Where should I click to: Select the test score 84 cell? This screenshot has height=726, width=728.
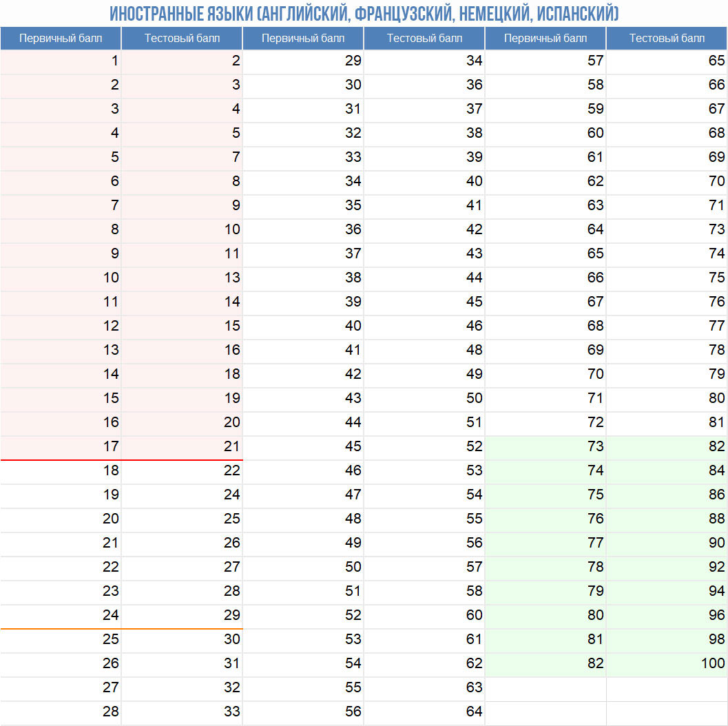point(667,470)
